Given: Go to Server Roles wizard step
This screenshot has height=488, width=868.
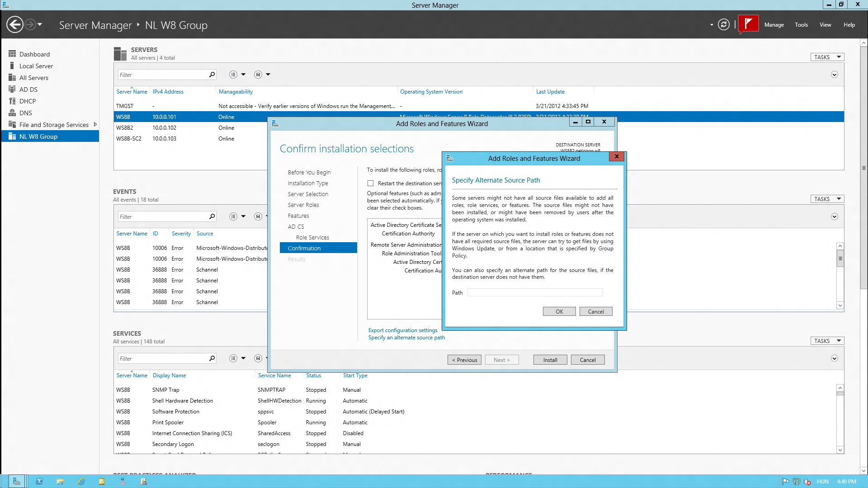Looking at the screenshot, I should [x=303, y=205].
